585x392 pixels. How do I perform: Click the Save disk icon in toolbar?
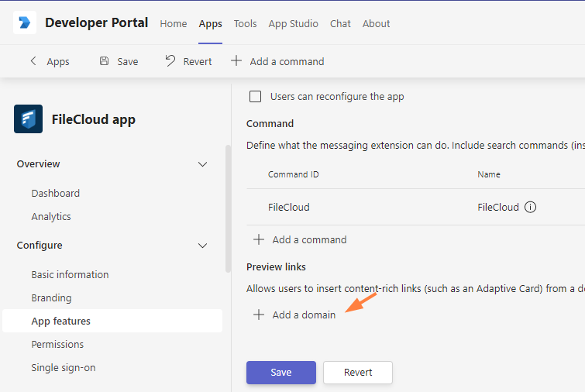pos(104,61)
